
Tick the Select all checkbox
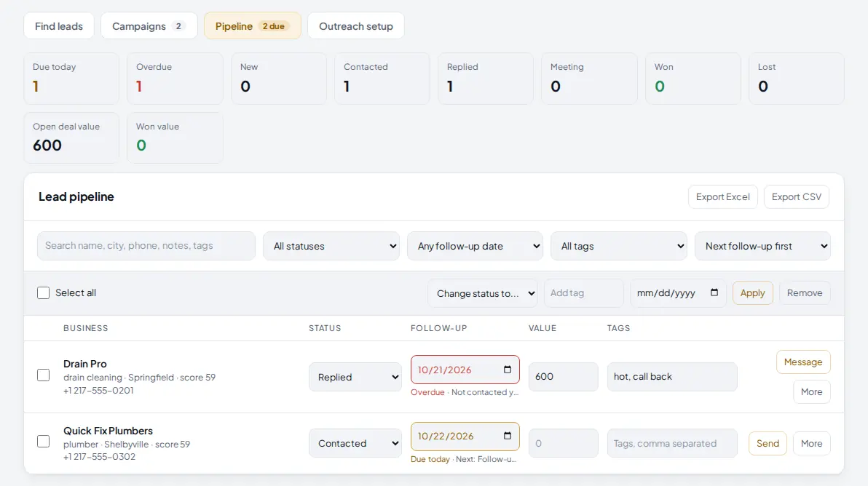click(43, 293)
